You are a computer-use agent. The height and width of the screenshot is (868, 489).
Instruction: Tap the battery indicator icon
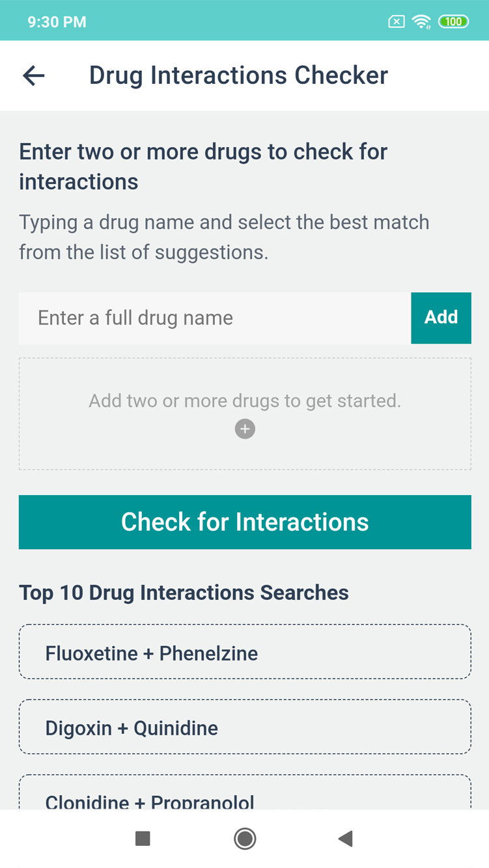[453, 22]
